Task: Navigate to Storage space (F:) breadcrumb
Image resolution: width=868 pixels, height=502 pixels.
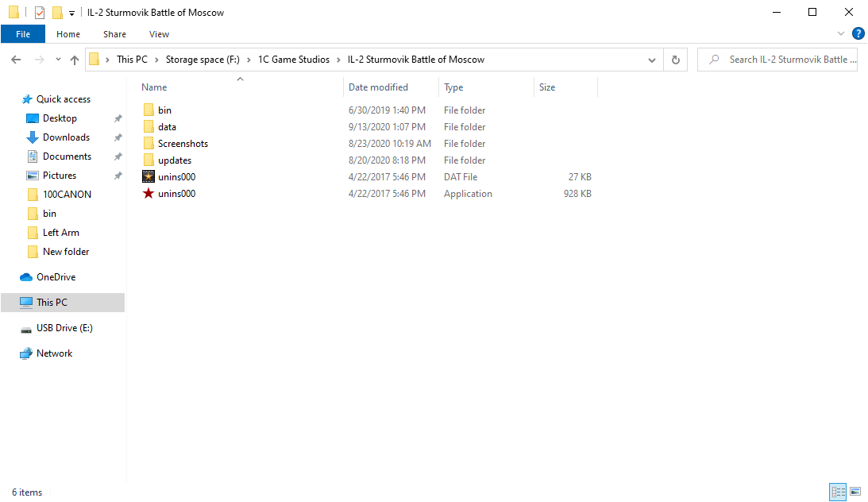Action: (x=203, y=60)
